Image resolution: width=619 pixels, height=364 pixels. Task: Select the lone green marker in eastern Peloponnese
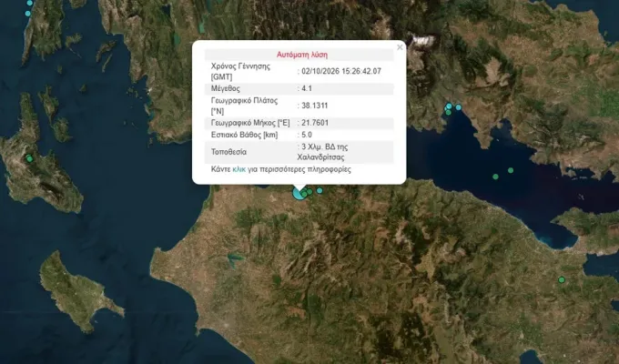click(x=562, y=279)
